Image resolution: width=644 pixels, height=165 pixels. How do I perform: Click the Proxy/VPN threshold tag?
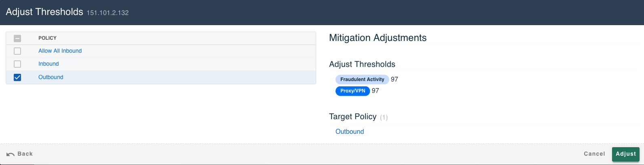click(353, 91)
